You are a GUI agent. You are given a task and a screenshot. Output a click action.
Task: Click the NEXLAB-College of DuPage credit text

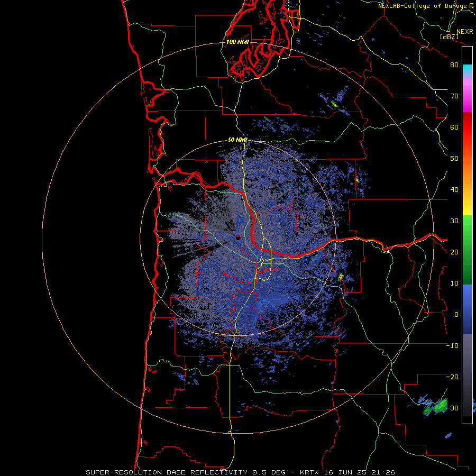tap(423, 6)
